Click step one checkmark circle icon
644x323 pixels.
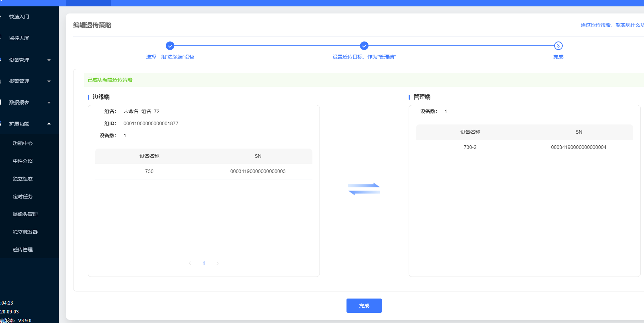tap(170, 46)
